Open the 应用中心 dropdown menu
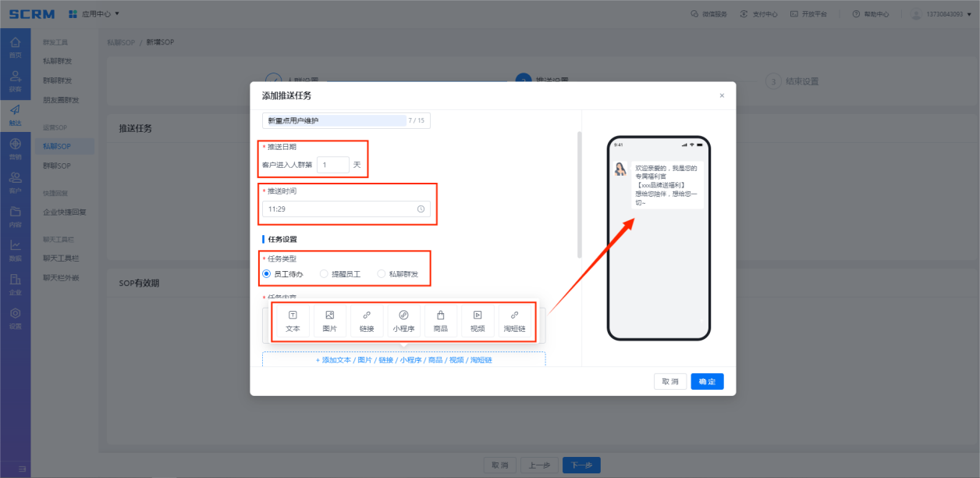This screenshot has height=478, width=980. pyautogui.click(x=94, y=14)
